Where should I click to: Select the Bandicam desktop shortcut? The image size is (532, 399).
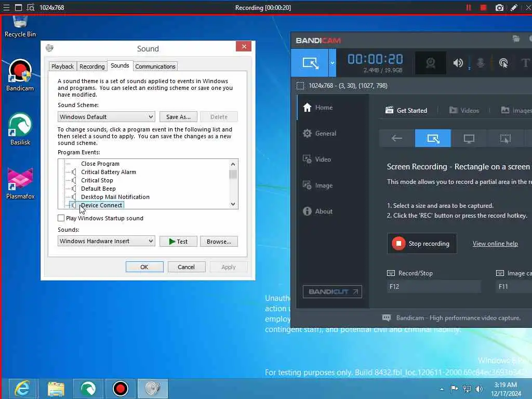[x=20, y=76]
